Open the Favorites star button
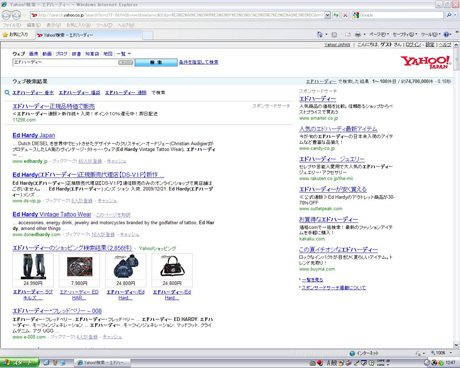 (15, 35)
